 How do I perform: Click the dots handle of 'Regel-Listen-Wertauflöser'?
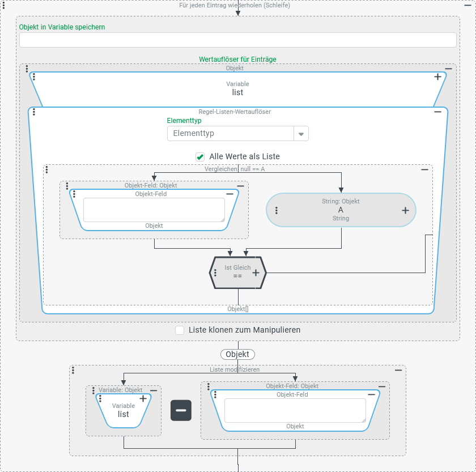(34, 112)
